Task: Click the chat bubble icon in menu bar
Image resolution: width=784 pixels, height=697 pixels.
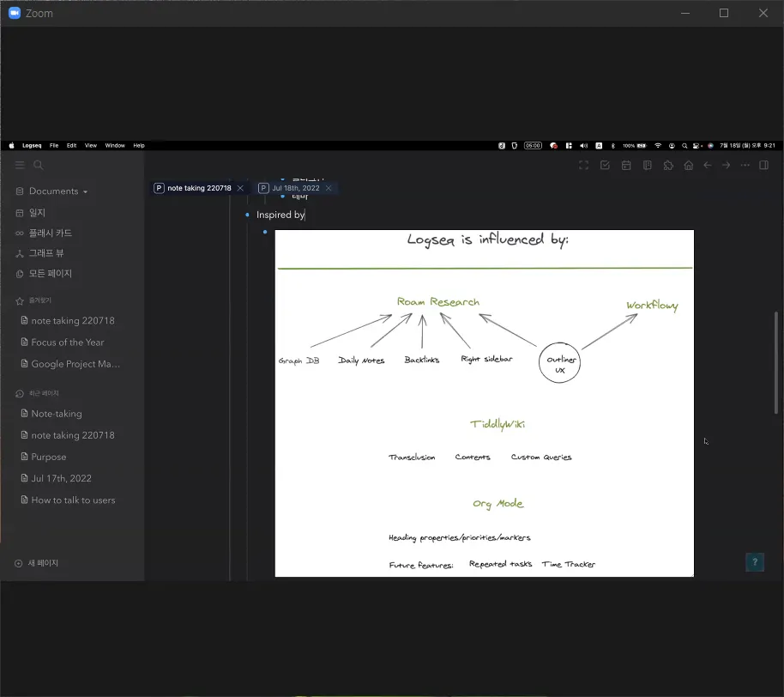Action: pos(553,146)
